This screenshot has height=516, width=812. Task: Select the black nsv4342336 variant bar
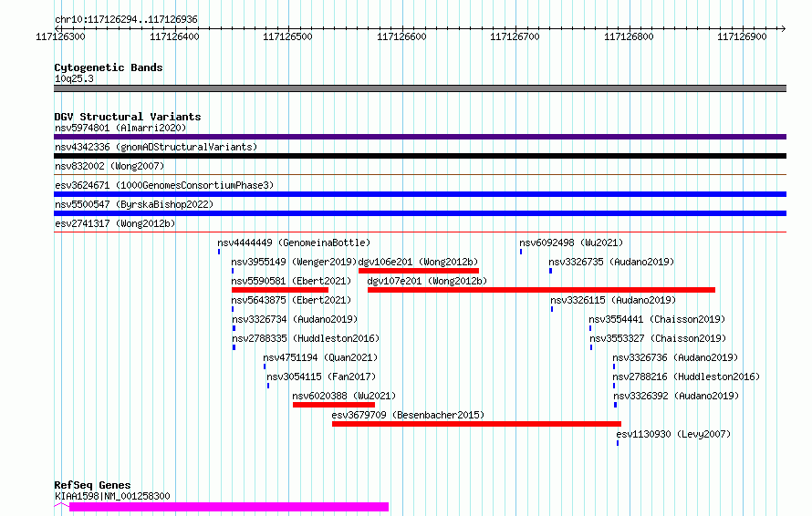pos(420,156)
